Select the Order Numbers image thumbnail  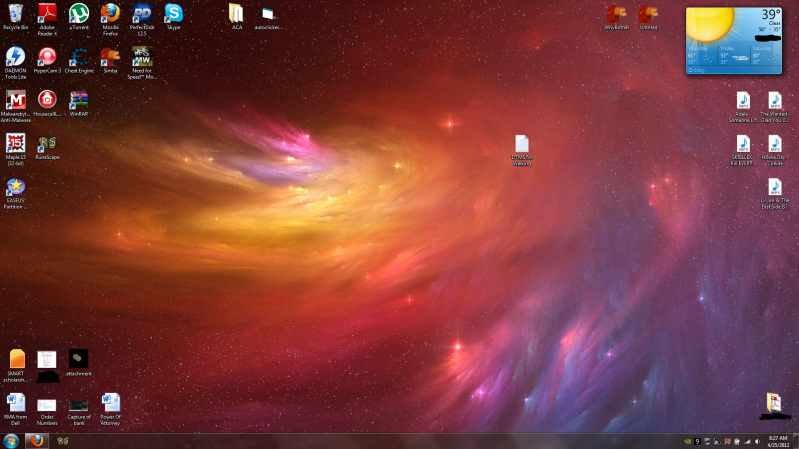tap(47, 404)
